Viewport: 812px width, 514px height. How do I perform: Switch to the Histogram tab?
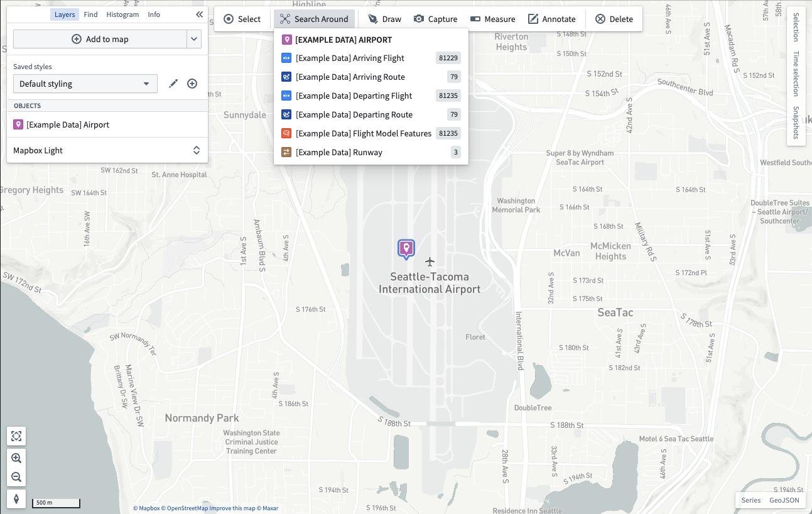122,14
